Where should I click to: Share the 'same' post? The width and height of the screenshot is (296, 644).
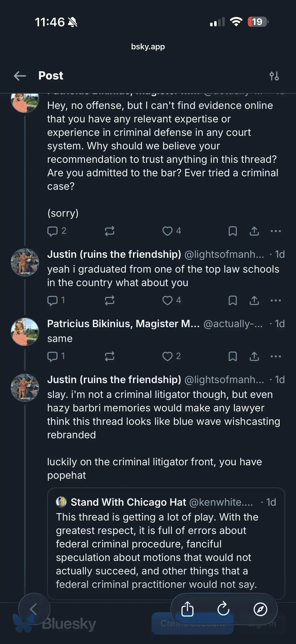254,356
